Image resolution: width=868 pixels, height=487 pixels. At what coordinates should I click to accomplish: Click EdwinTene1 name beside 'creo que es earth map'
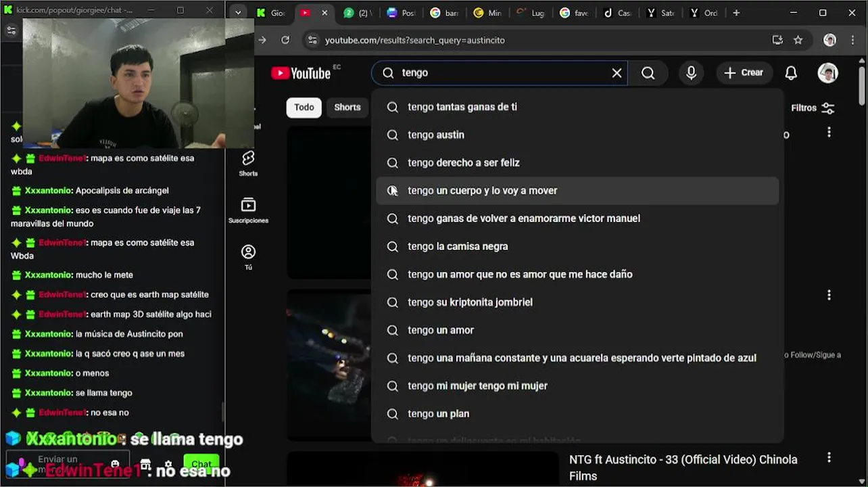(x=62, y=295)
